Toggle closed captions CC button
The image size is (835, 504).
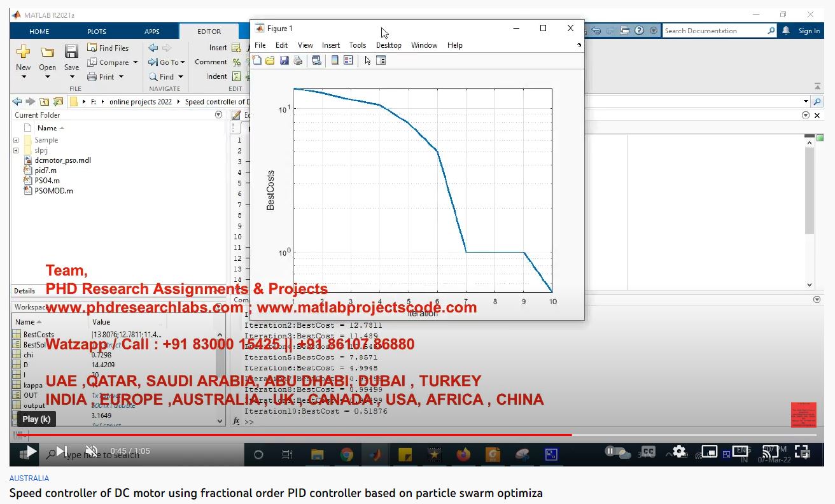coord(648,452)
